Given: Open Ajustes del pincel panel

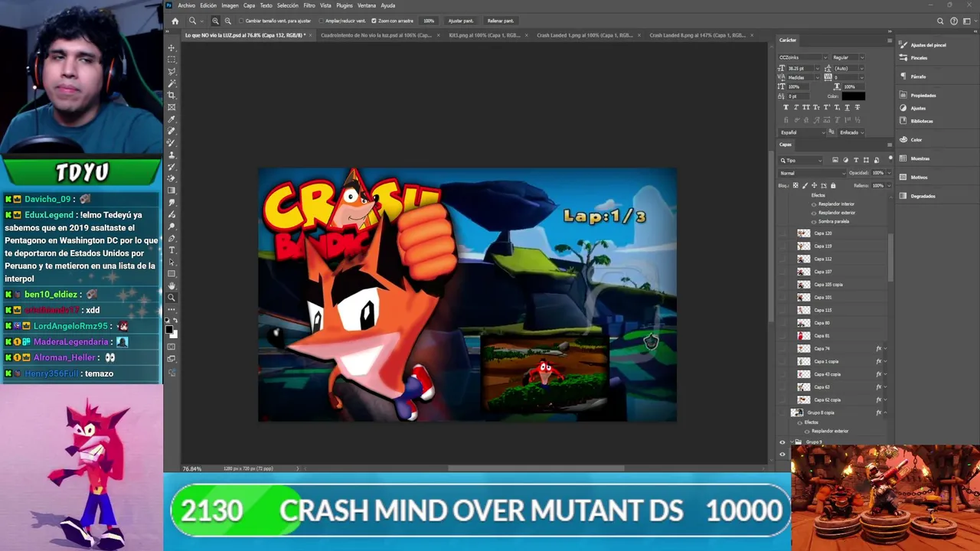Looking at the screenshot, I should pyautogui.click(x=924, y=45).
